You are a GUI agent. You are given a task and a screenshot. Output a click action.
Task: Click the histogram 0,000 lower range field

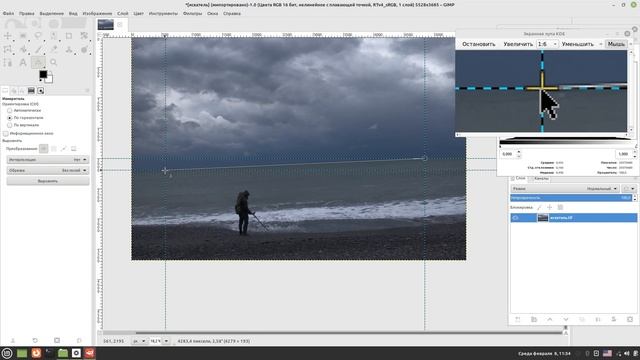click(508, 154)
